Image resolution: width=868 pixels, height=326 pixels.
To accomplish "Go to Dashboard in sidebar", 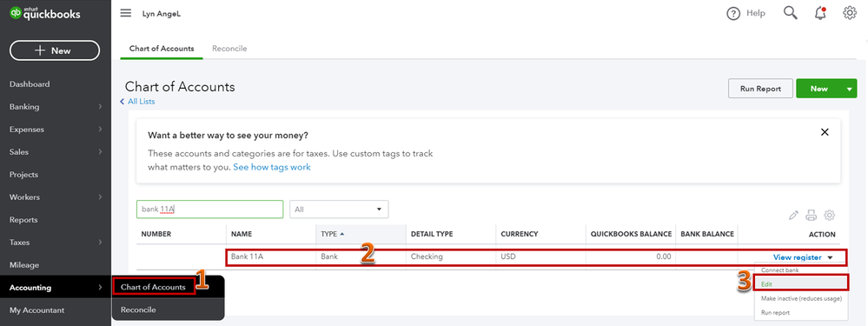I will 30,84.
